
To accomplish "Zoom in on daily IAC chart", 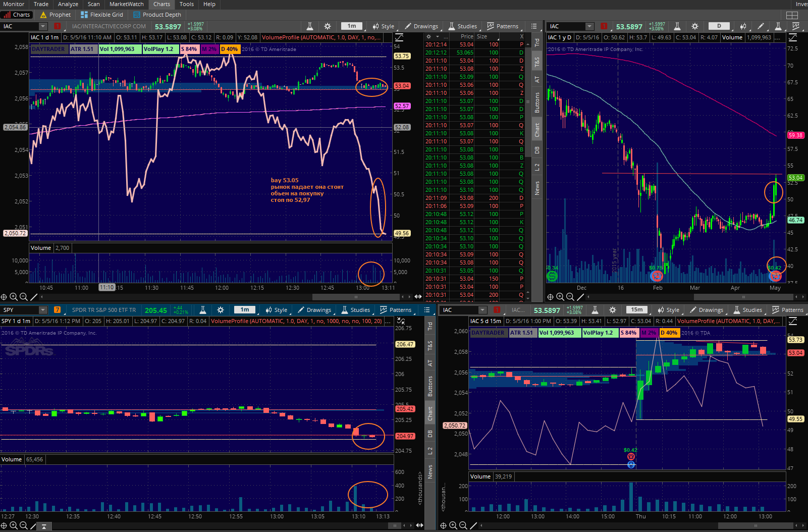I will (560, 297).
